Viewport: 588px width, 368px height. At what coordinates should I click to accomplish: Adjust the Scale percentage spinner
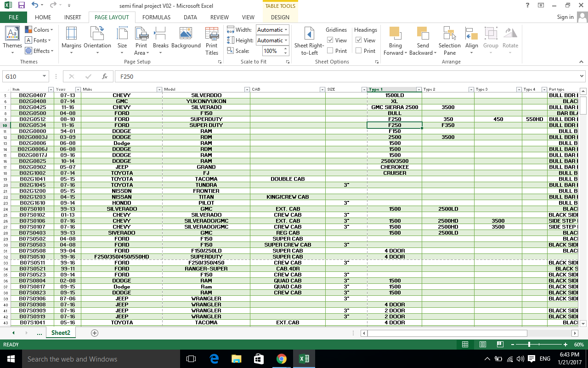click(286, 51)
